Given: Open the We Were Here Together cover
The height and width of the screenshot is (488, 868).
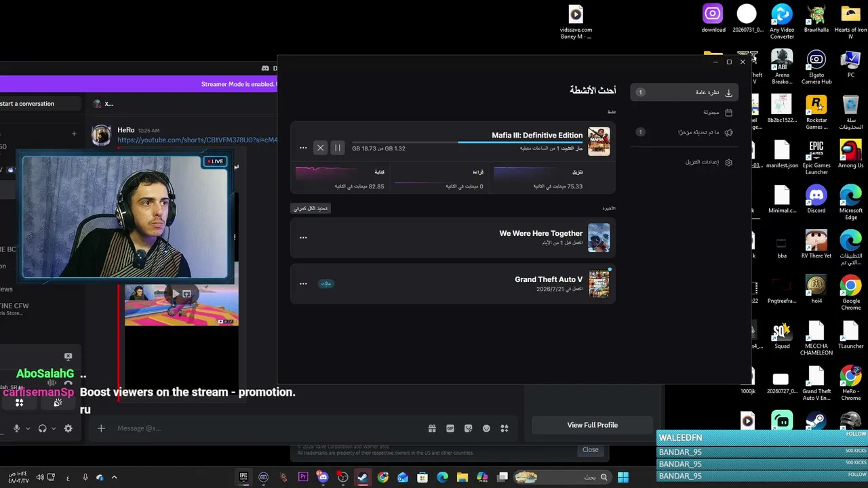Looking at the screenshot, I should point(599,238).
